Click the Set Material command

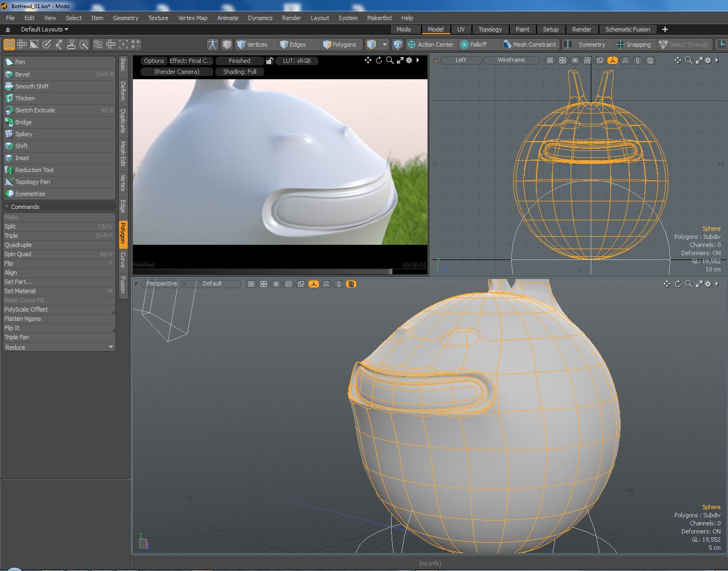(x=20, y=291)
